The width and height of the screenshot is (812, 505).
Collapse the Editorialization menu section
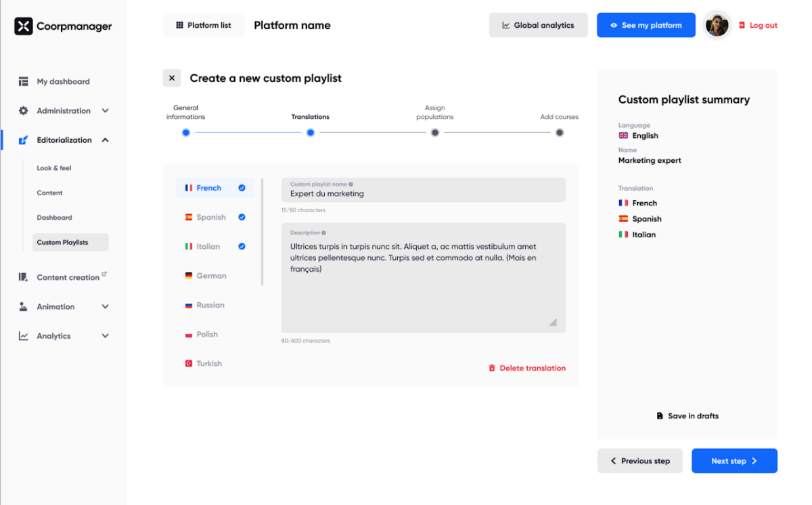(106, 139)
